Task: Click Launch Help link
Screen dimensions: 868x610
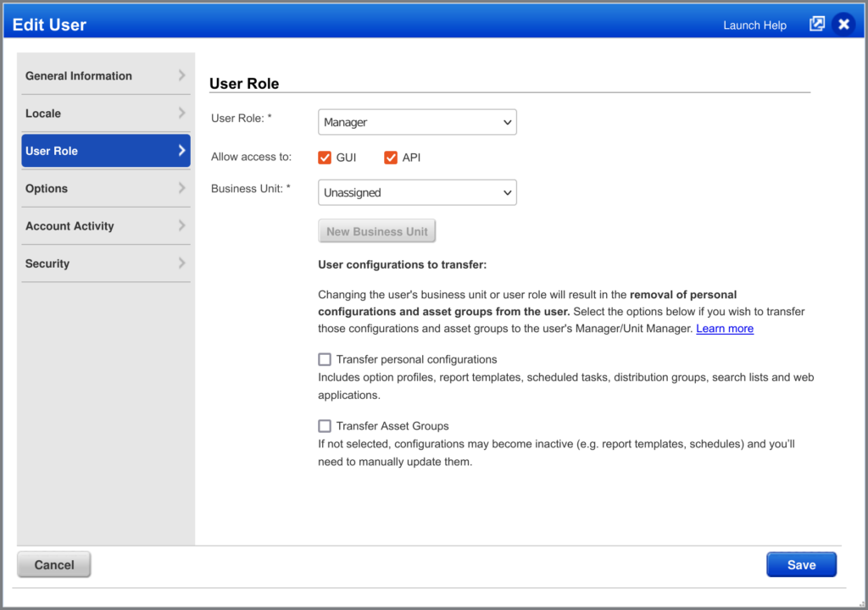Action: [754, 25]
